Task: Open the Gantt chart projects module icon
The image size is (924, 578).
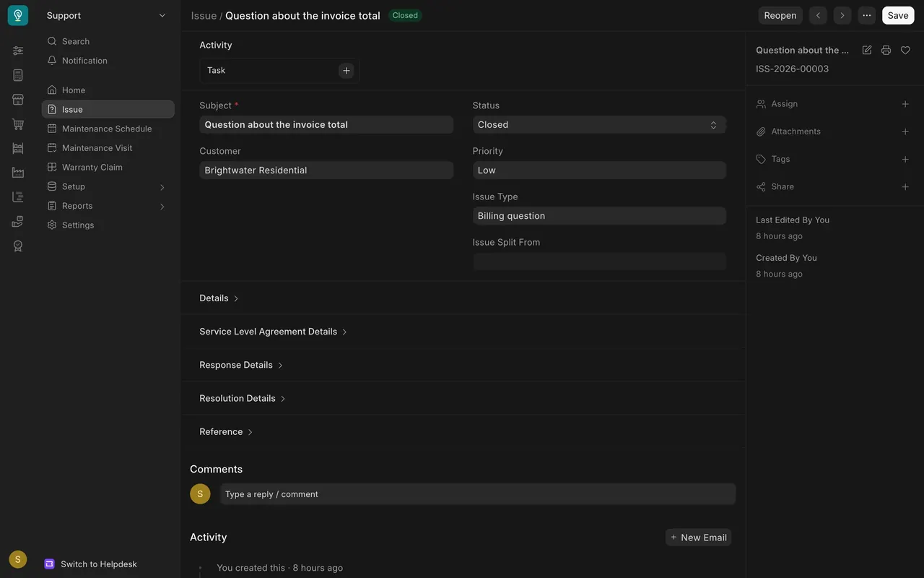Action: (x=18, y=197)
